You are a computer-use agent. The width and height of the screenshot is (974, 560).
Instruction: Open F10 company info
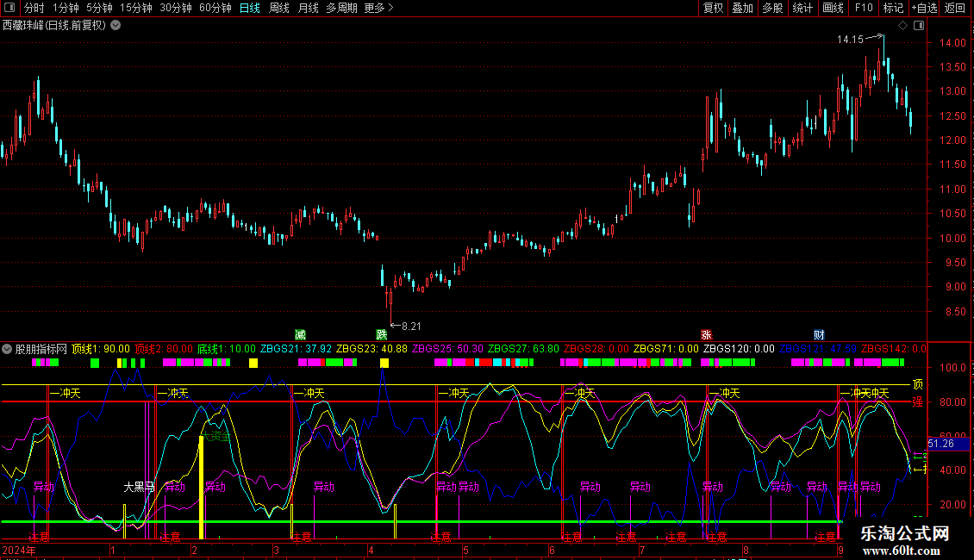pyautogui.click(x=864, y=8)
